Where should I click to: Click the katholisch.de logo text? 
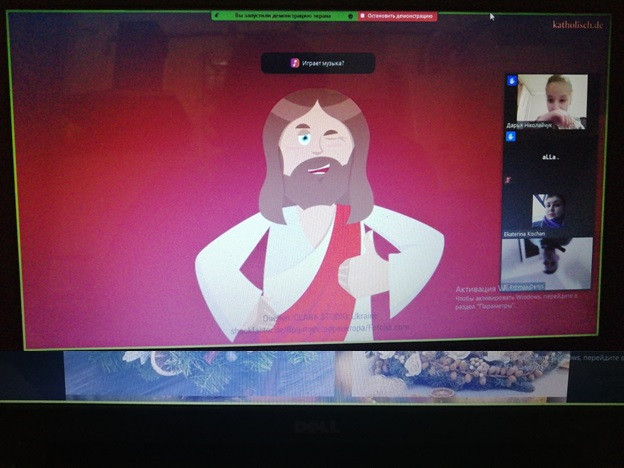(577, 25)
